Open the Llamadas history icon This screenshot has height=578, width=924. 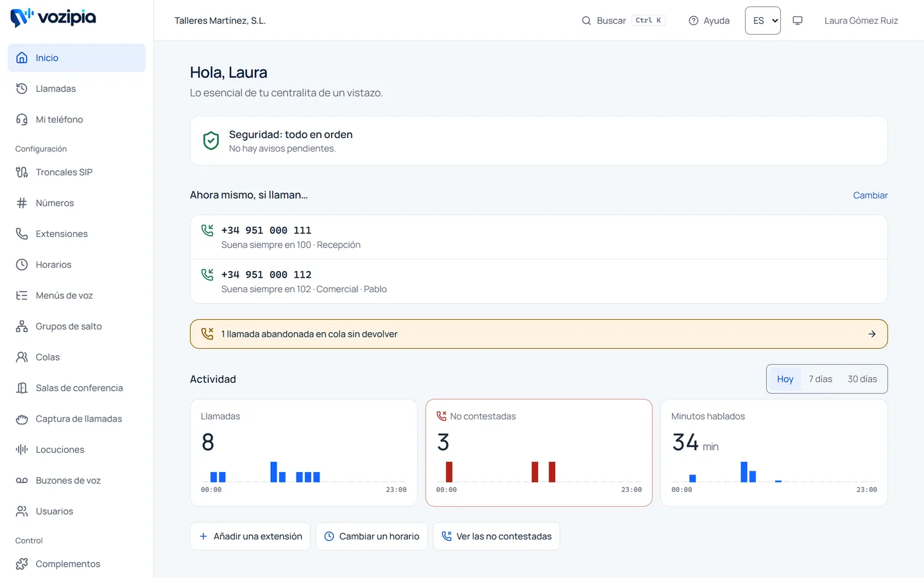[x=22, y=89]
